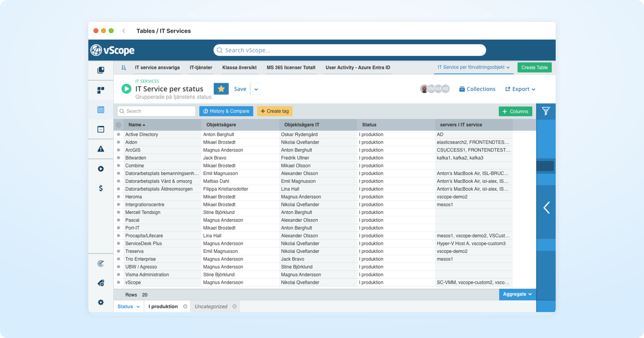This screenshot has width=644, height=338.
Task: Open the tag settings icon in sidebar
Action: tap(101, 283)
